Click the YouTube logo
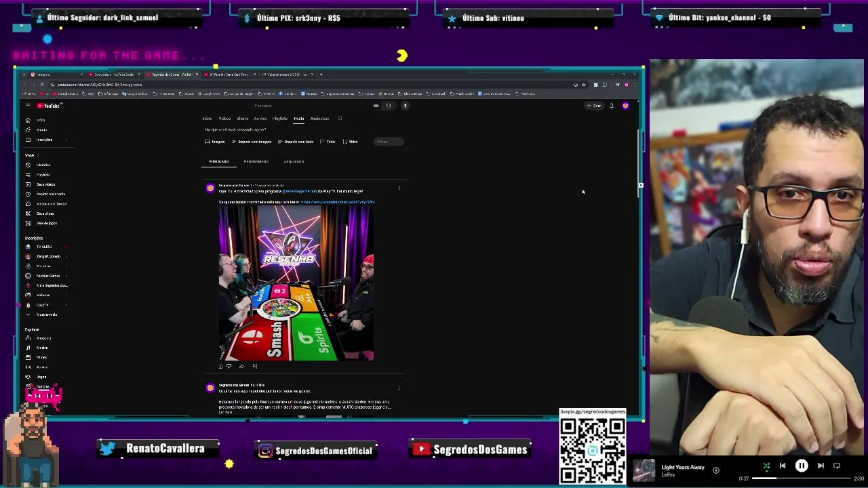 point(49,106)
